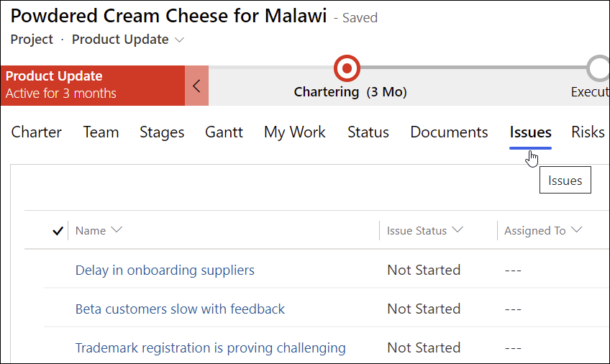Switch to the Risks tab

[x=588, y=132]
